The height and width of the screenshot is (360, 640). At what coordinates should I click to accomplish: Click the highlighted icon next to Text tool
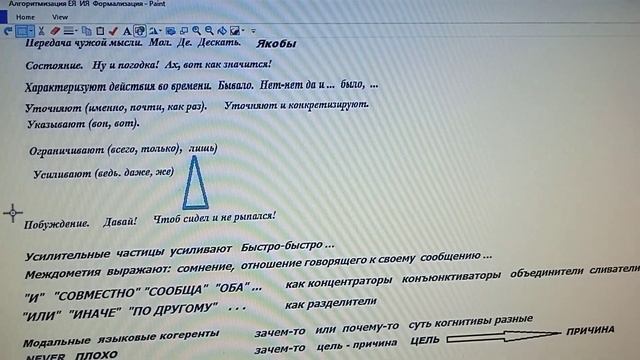tap(140, 31)
